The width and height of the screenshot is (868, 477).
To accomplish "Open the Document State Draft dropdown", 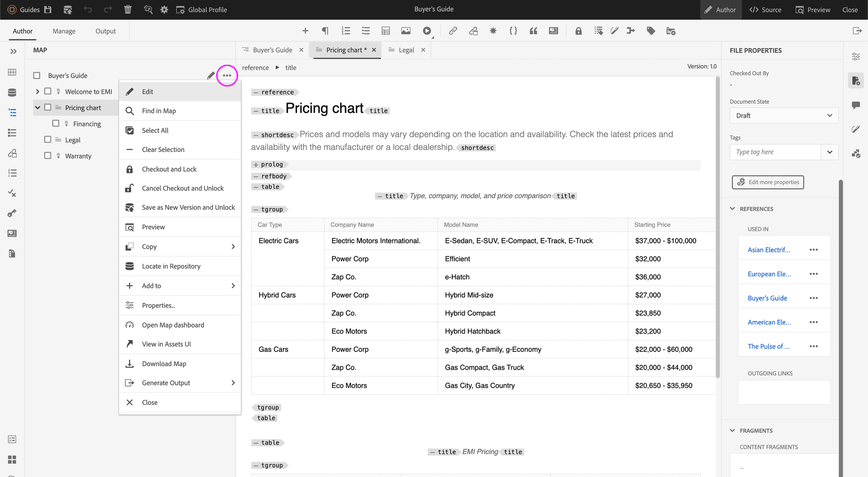I will (x=784, y=116).
